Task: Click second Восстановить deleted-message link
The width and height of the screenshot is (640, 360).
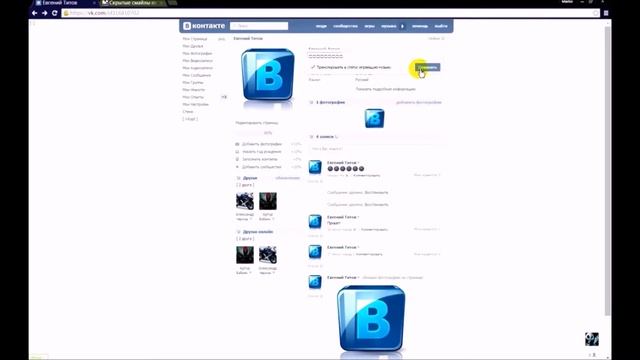Action: point(376,204)
